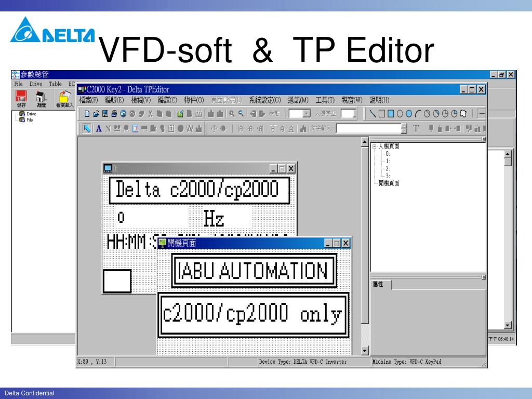Open the 檢視(V) menu
Viewport: 532px width, 399px height.
click(140, 100)
